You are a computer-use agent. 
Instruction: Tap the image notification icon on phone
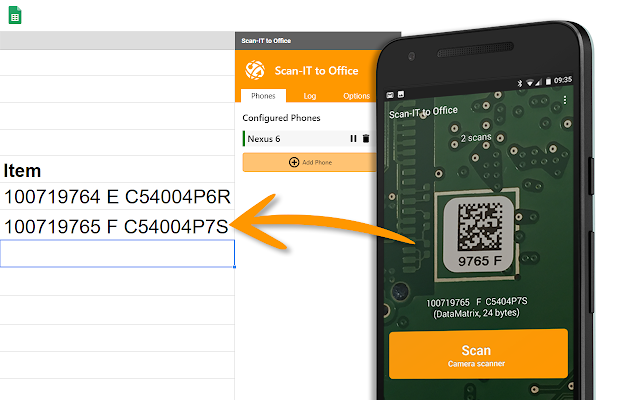[401, 94]
